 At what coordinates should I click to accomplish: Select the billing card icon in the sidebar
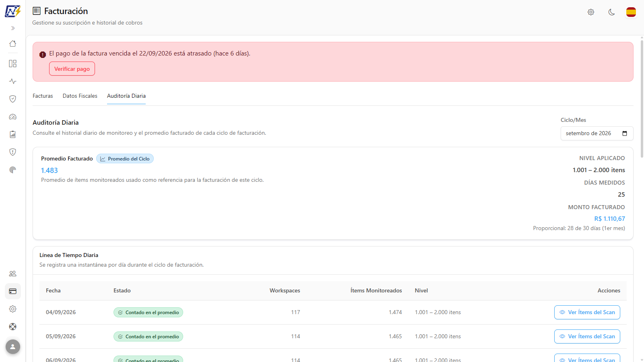13,291
